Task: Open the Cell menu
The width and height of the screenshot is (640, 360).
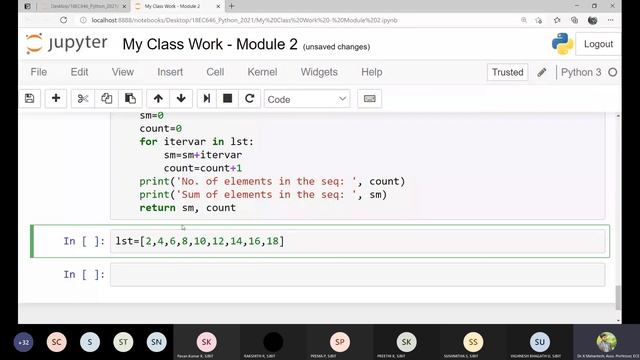Action: (x=215, y=72)
